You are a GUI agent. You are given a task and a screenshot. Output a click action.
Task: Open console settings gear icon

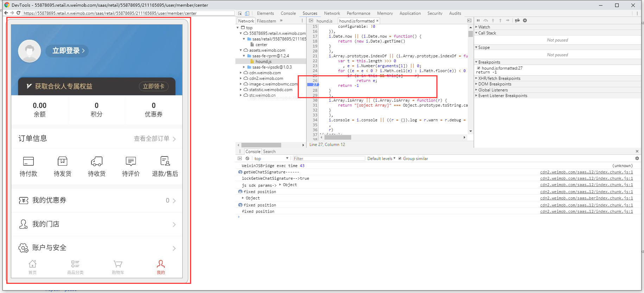(637, 159)
